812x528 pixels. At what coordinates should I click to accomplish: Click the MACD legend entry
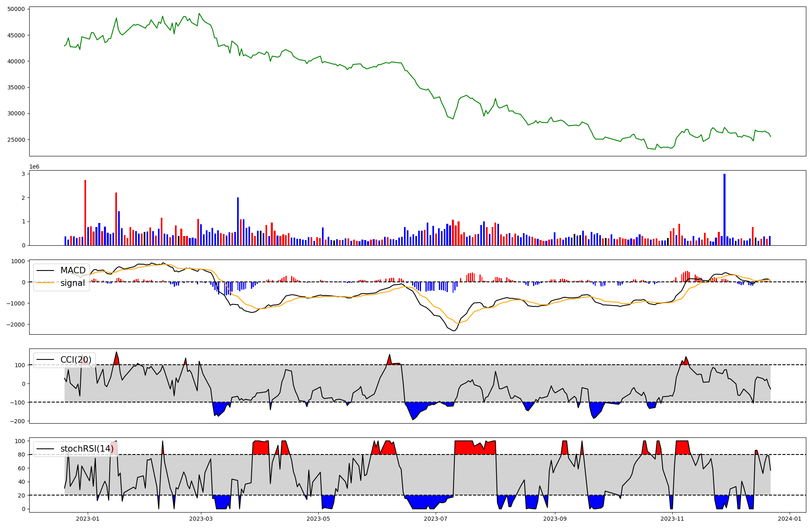[73, 270]
